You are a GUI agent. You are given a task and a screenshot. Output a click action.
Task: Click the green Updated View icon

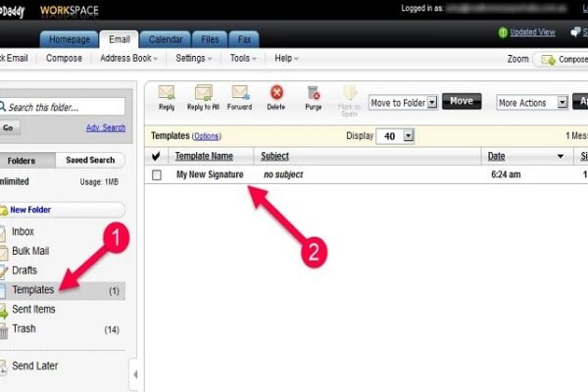point(503,32)
